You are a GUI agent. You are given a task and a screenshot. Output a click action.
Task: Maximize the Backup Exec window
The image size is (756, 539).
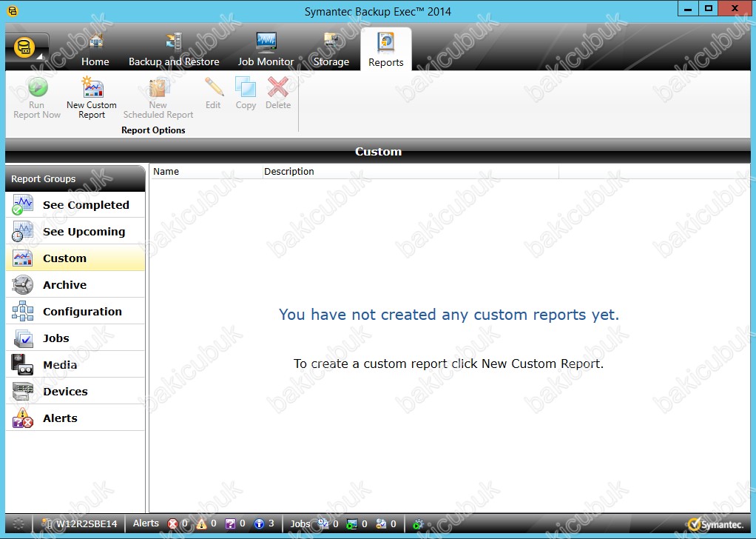(708, 9)
